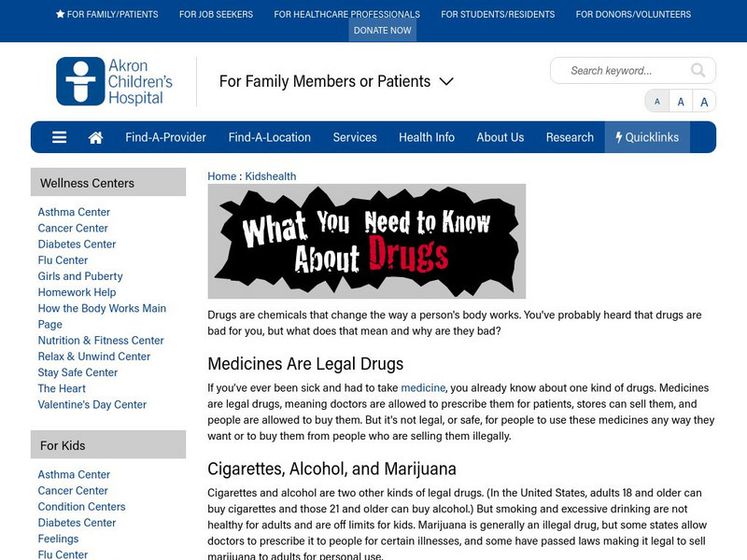Image resolution: width=747 pixels, height=560 pixels.
Task: Open Cancer Center under For Kids
Action: point(73,491)
